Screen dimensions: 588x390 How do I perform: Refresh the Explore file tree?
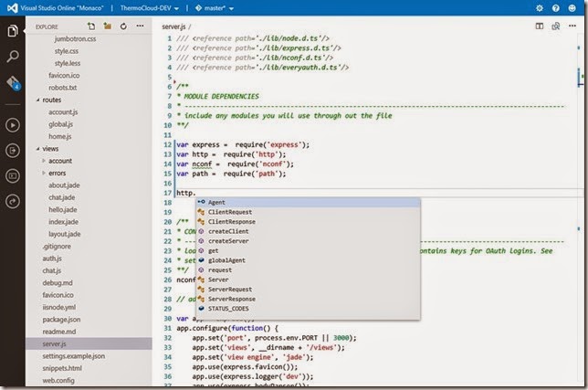point(123,27)
